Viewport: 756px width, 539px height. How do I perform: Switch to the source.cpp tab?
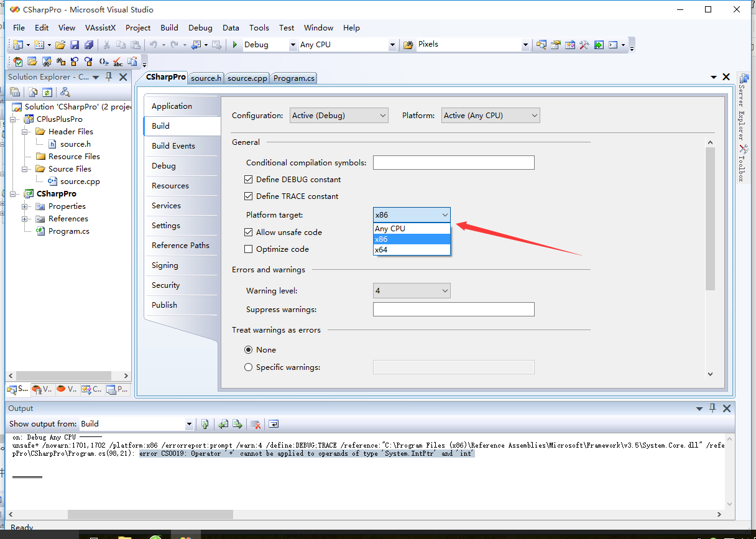[247, 78]
